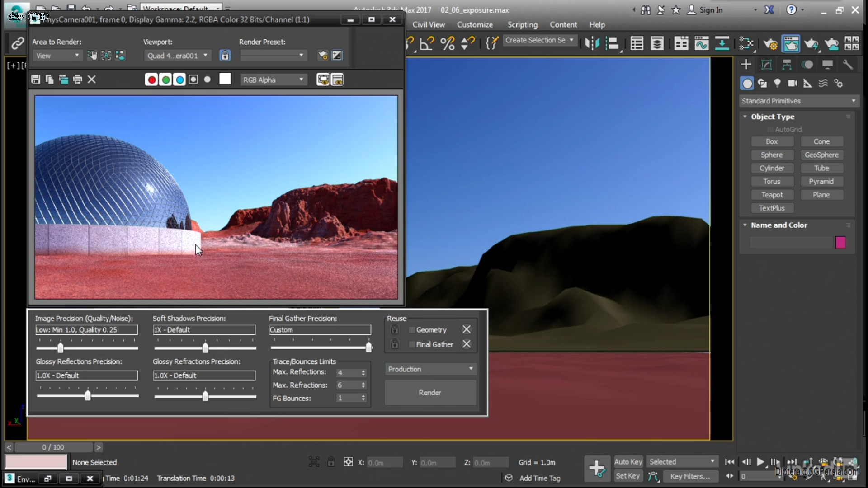868x488 pixels.
Task: Adjust the Image Precision slider handle
Action: click(61, 348)
